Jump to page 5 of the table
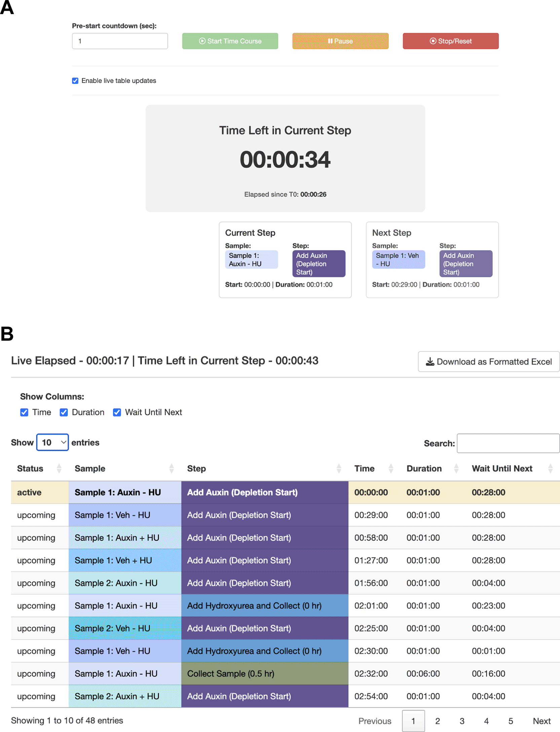Screen dimensions: 560x732 (x=510, y=721)
